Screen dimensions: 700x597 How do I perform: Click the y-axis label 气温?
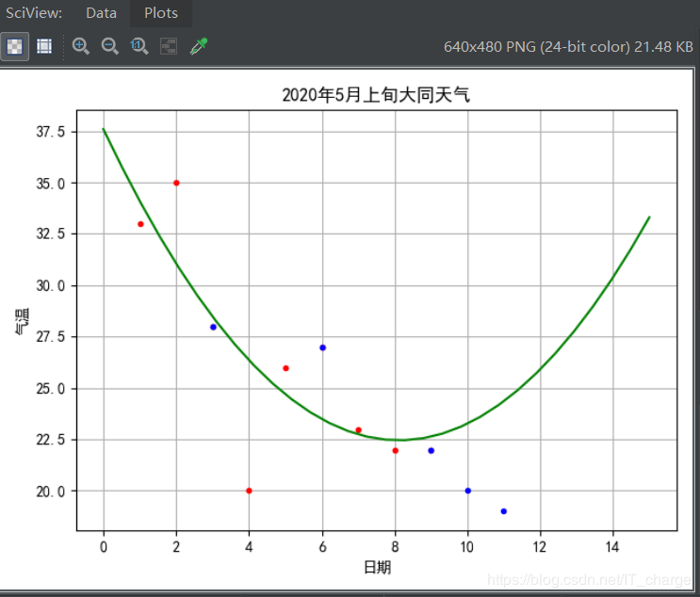tap(22, 321)
